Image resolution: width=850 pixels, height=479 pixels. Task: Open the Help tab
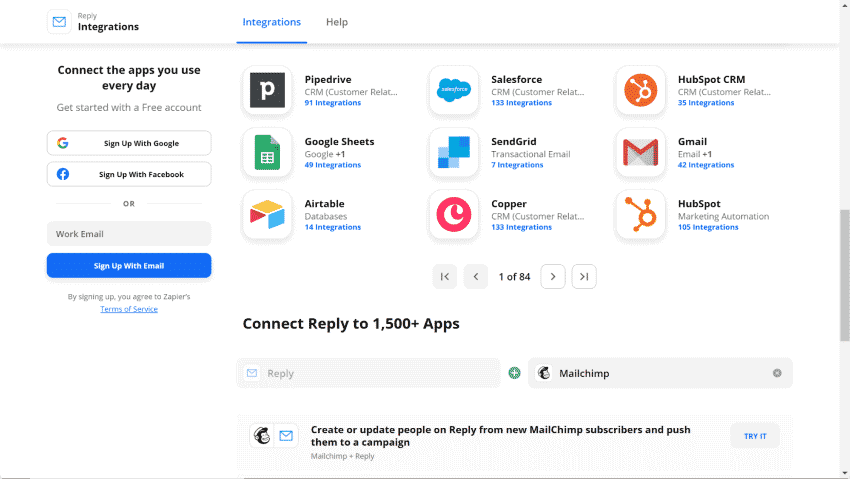tap(337, 22)
